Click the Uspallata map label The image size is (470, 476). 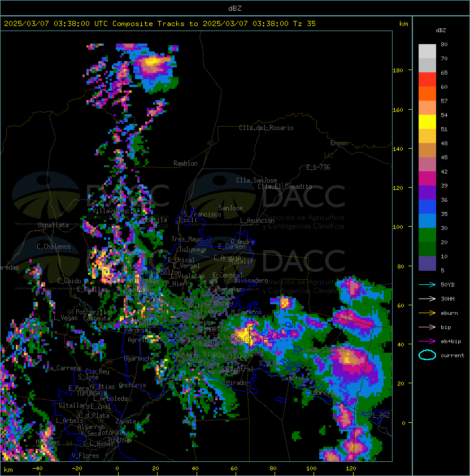[x=54, y=225]
